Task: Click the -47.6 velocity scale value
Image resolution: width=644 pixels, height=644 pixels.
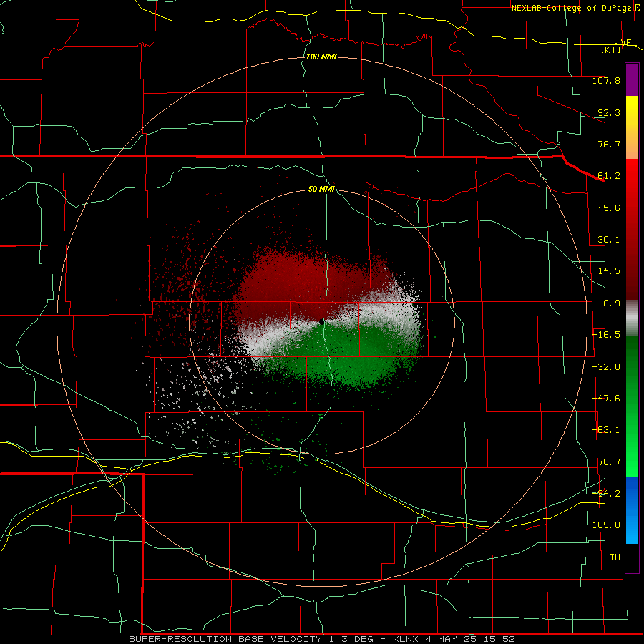Action: click(x=606, y=399)
